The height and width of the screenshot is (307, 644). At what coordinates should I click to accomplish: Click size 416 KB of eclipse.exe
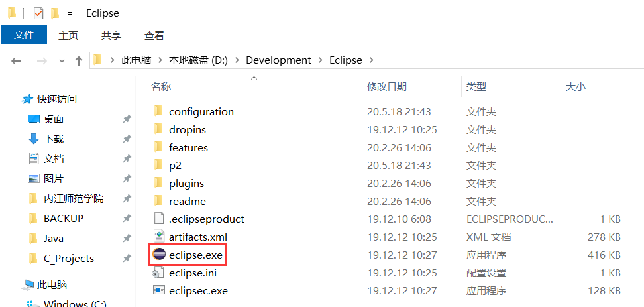(x=604, y=255)
